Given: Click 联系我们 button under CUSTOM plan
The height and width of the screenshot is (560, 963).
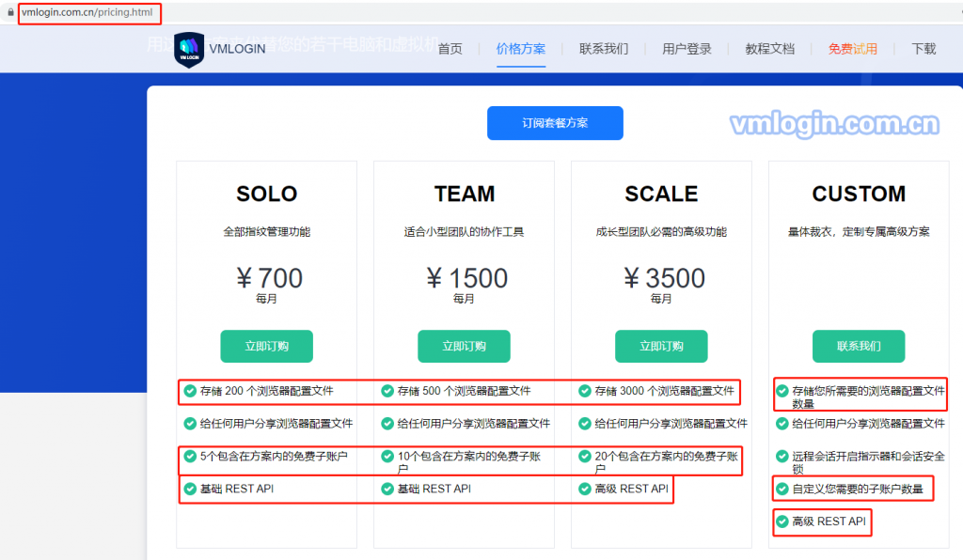Looking at the screenshot, I should click(x=859, y=346).
